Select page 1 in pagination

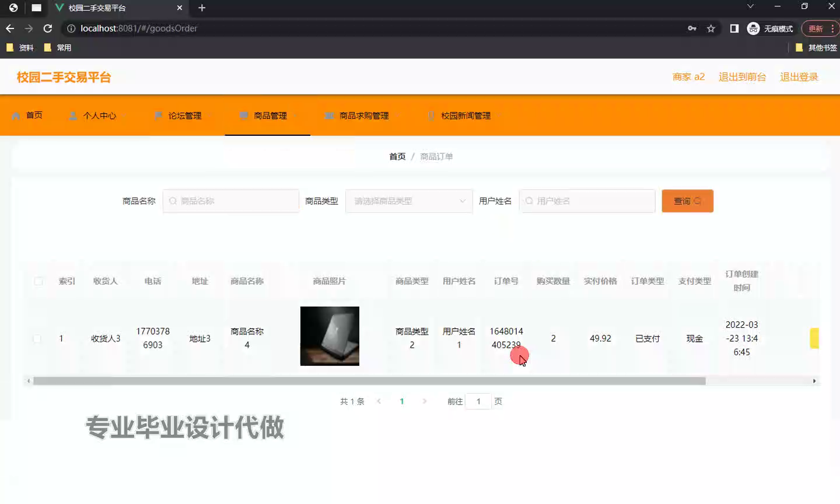pyautogui.click(x=402, y=401)
